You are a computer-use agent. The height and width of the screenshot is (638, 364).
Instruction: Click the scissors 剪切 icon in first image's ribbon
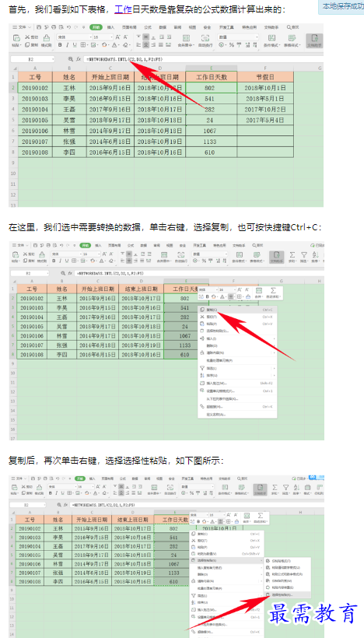pyautogui.click(x=27, y=38)
